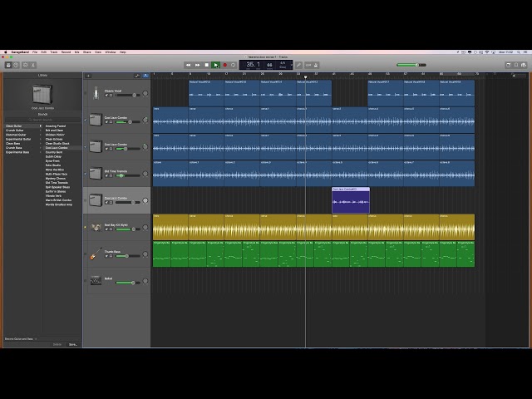This screenshot has height=399, width=532.
Task: Click the green Play button
Action: tap(215, 65)
